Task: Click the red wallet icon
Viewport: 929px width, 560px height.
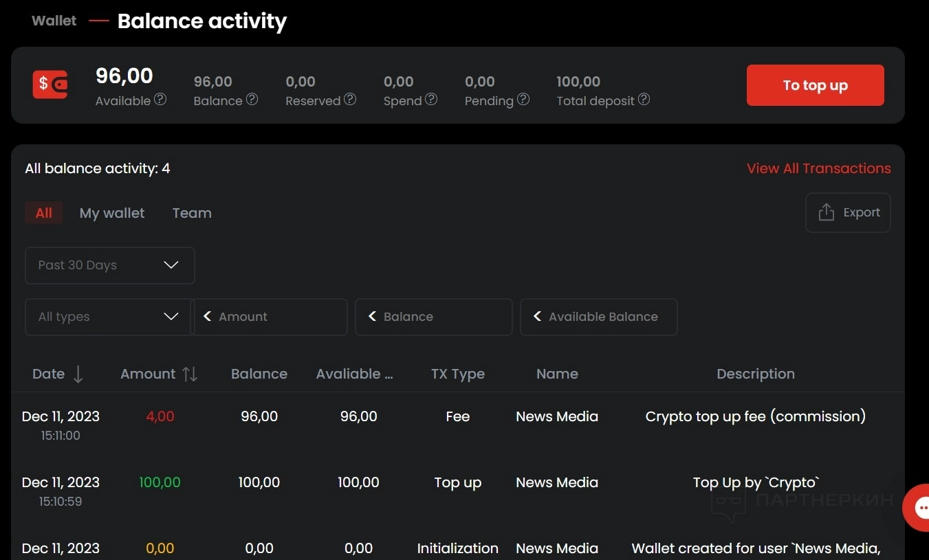Action: [50, 85]
